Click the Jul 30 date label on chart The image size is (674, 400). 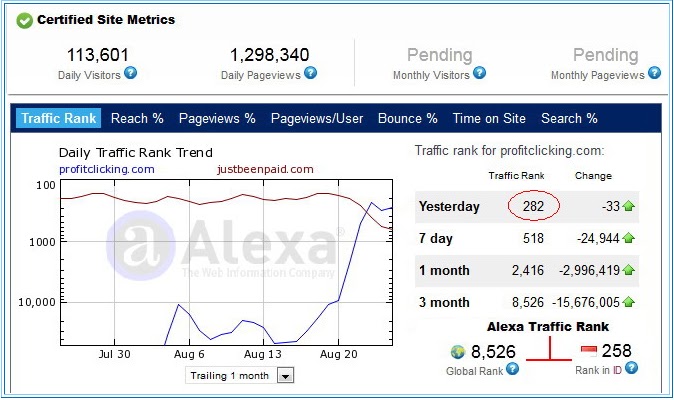pyautogui.click(x=114, y=354)
